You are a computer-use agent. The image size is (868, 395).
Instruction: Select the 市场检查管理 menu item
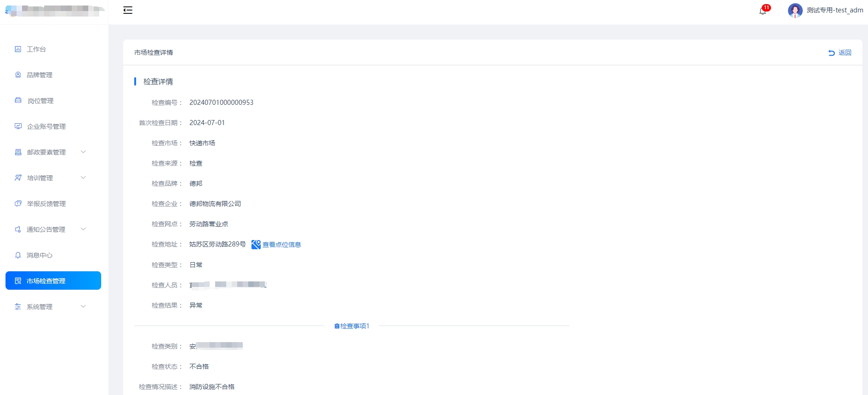[x=53, y=281]
